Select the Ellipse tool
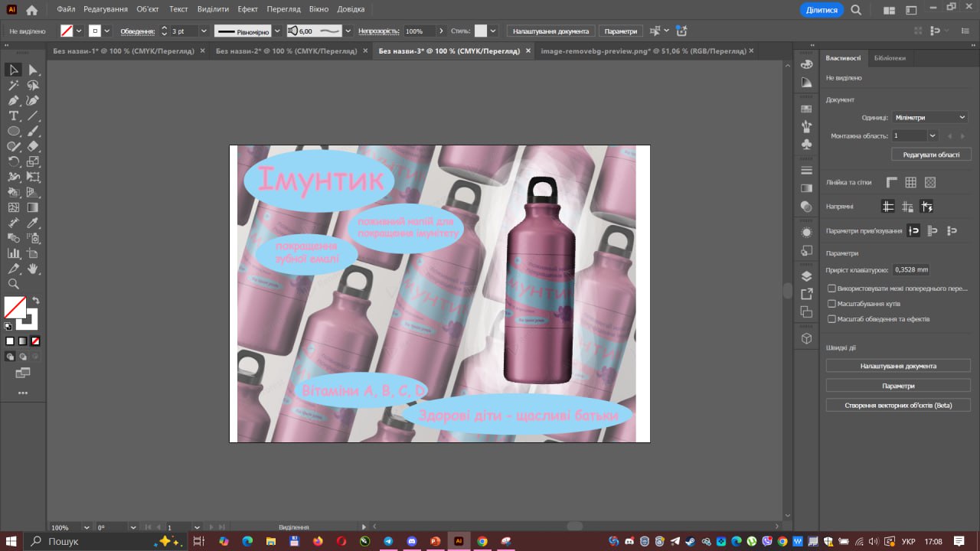This screenshot has height=551, width=980. tap(14, 132)
